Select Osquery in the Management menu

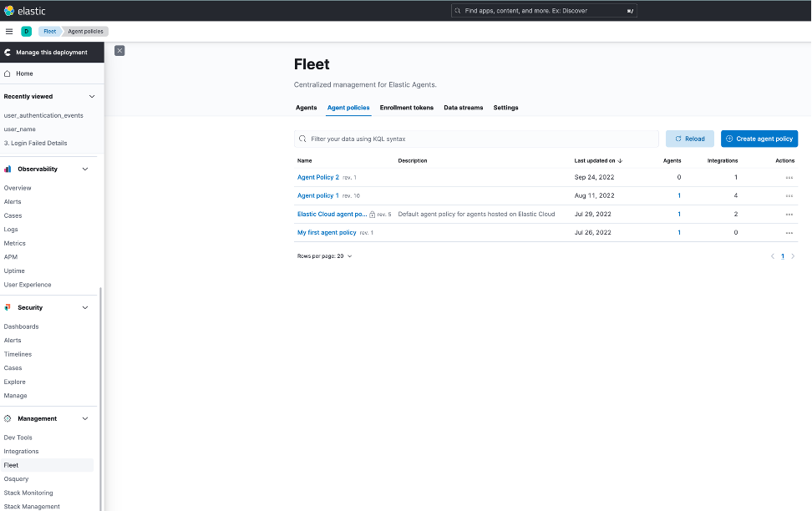[x=16, y=479]
